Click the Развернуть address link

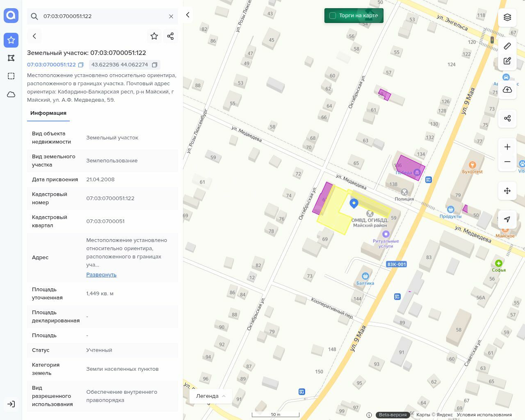(101, 275)
